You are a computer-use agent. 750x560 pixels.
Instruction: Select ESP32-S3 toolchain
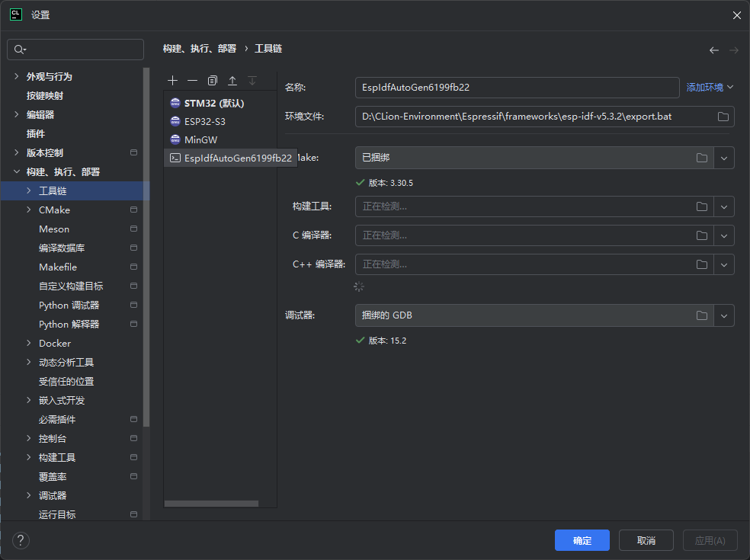(220, 121)
